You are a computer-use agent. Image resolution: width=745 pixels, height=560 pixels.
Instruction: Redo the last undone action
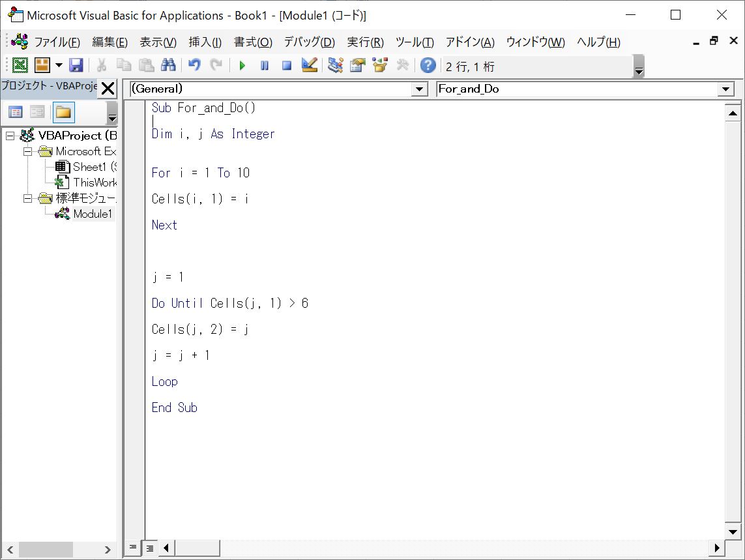click(x=216, y=65)
